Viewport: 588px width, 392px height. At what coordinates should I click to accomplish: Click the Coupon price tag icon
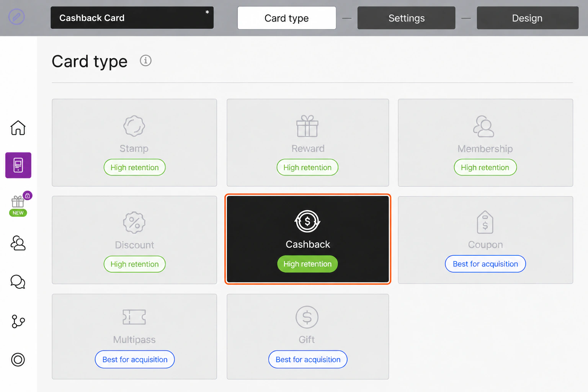[x=485, y=222]
